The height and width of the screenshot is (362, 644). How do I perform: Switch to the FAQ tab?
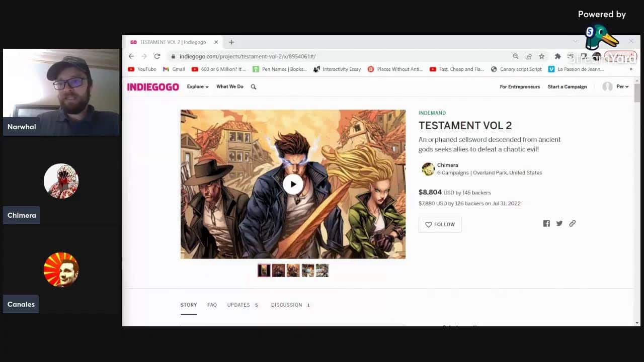point(212,305)
